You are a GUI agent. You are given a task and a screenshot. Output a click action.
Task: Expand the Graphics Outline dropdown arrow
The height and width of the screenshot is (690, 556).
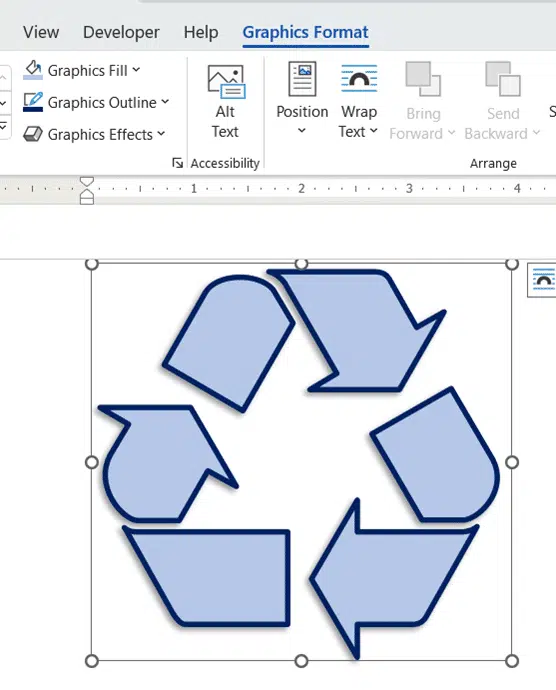pos(165,102)
